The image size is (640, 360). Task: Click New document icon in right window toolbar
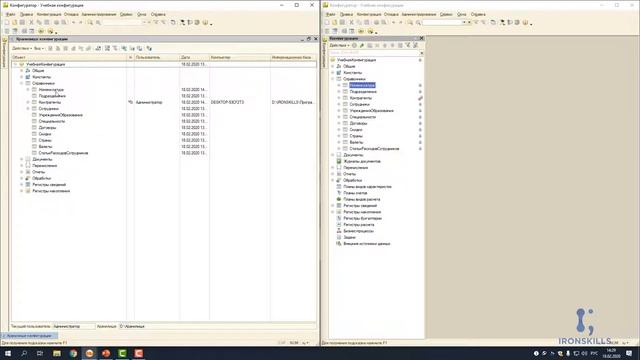(327, 22)
